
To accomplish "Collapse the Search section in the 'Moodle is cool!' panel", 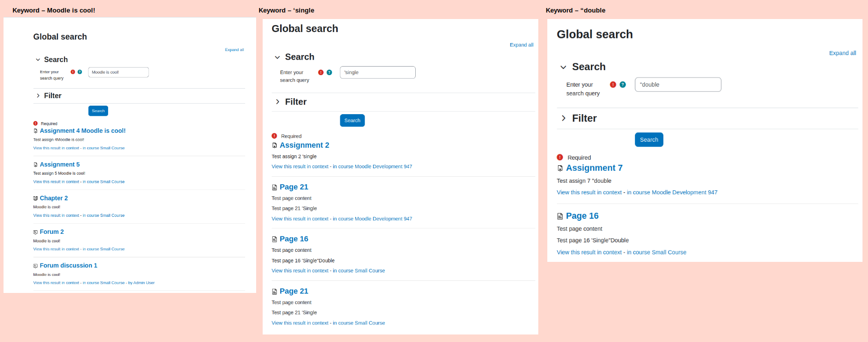I will [38, 60].
